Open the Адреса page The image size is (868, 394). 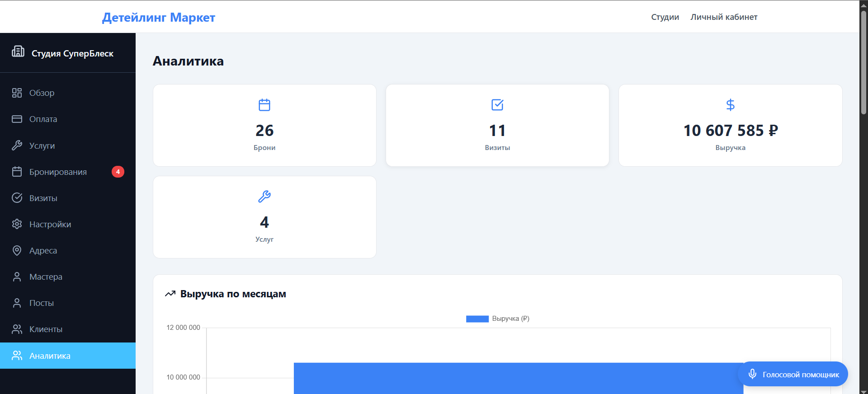(x=68, y=250)
